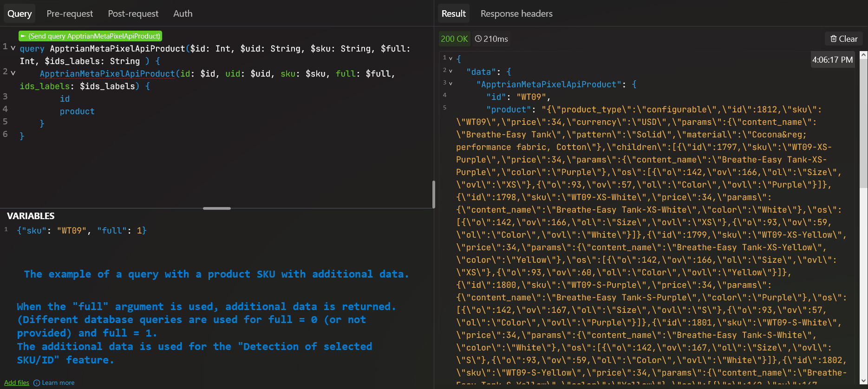
Task: Place cursor in the variables JSON line
Action: pyautogui.click(x=82, y=231)
